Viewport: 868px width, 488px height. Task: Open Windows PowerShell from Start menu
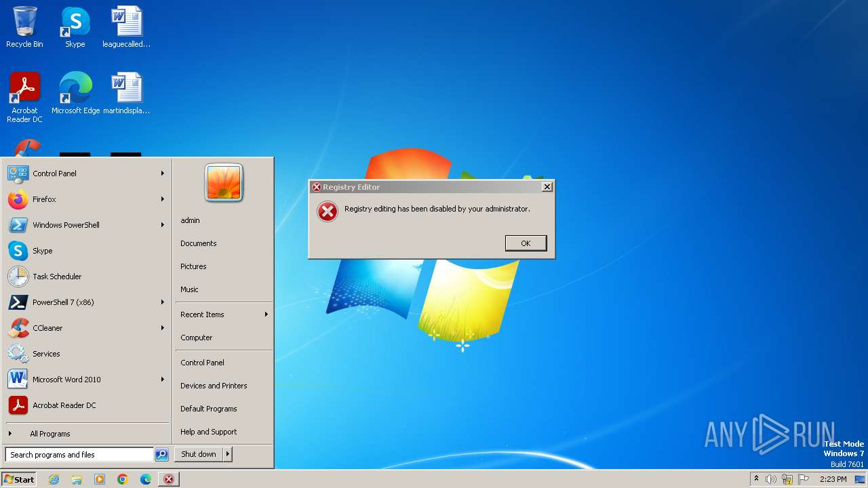86,225
